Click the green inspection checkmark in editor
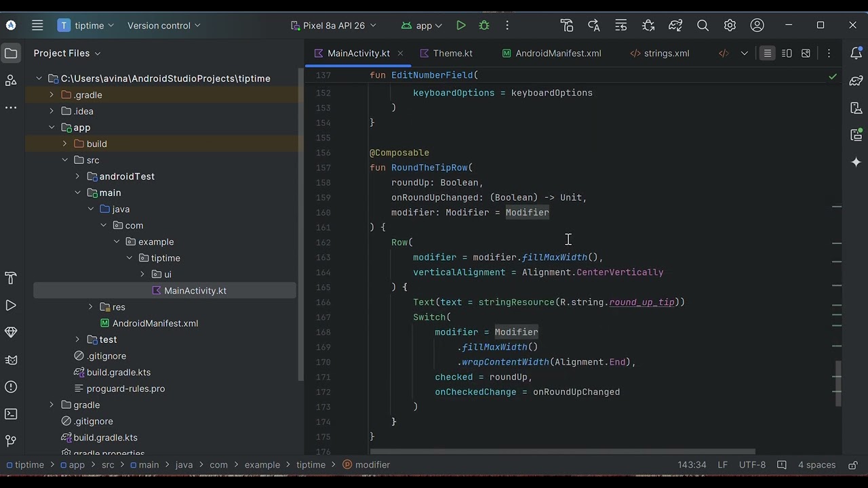The height and width of the screenshot is (488, 868). click(833, 77)
